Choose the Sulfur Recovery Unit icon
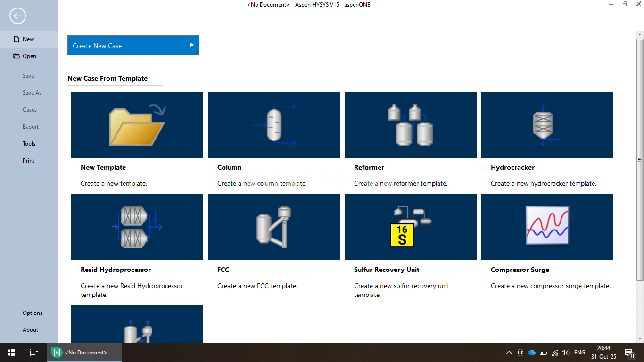The height and width of the screenshot is (362, 644). click(x=410, y=227)
